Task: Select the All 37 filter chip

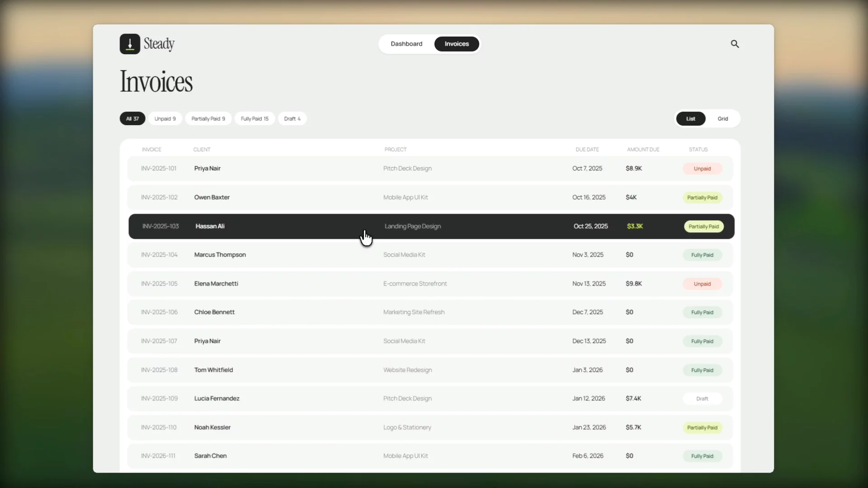Action: tap(132, 119)
